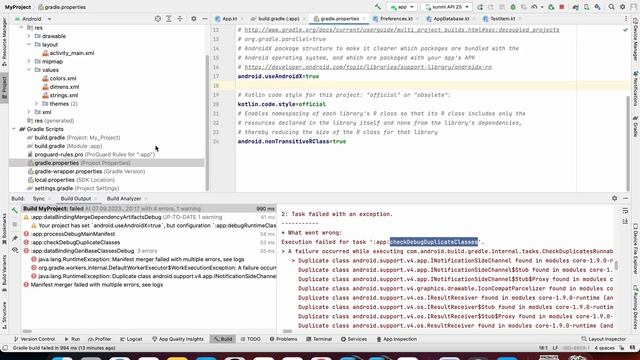This screenshot has width=640, height=360.
Task: Click the red Stop button in toolbar
Action: pyautogui.click(x=562, y=7)
